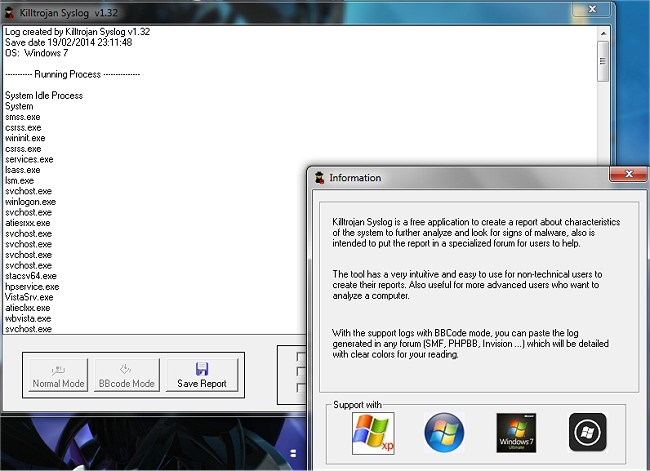Select the Windows 7 Ultimate icon
This screenshot has height=471, width=650.
(516, 433)
